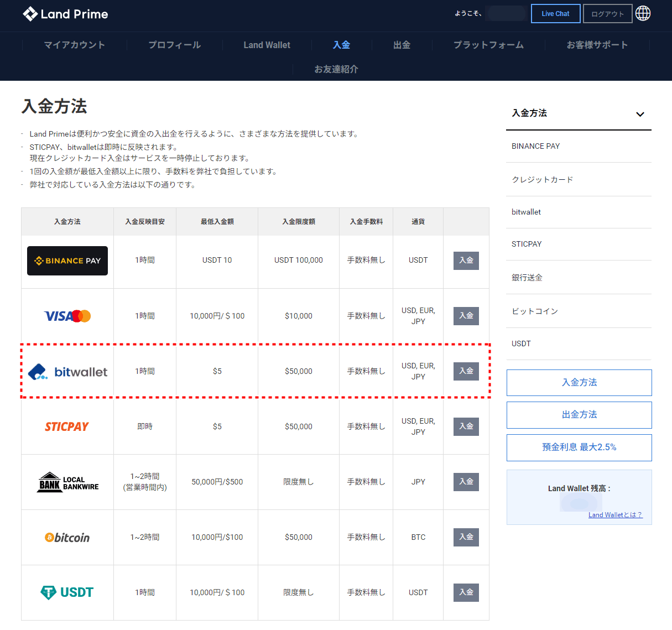Click 入金 button for STICPAY row
The image size is (672, 630).
[x=466, y=426]
